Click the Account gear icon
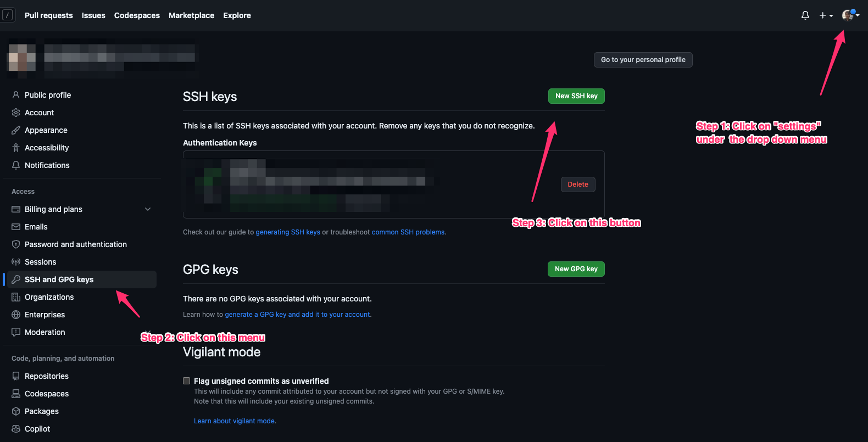This screenshot has height=442, width=868. 16,113
